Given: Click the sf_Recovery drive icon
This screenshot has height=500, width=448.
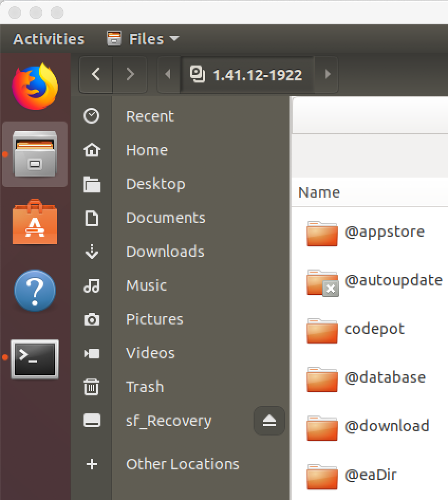Looking at the screenshot, I should [92, 420].
